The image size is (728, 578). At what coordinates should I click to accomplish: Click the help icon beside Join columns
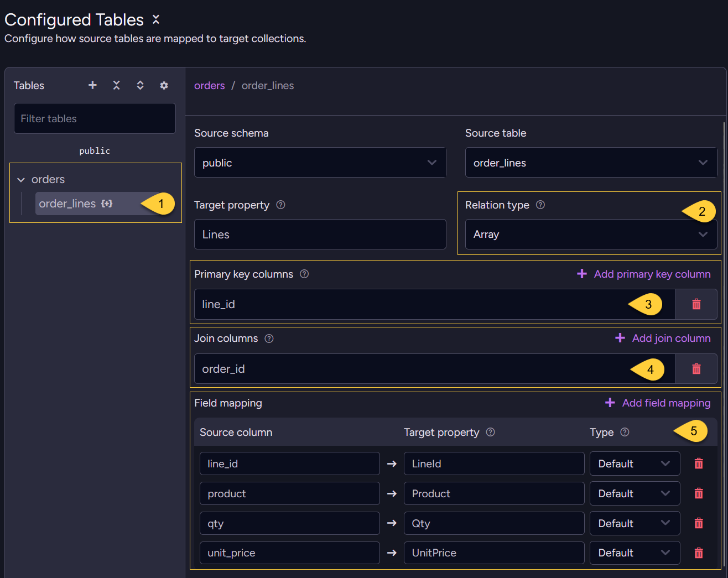(269, 339)
